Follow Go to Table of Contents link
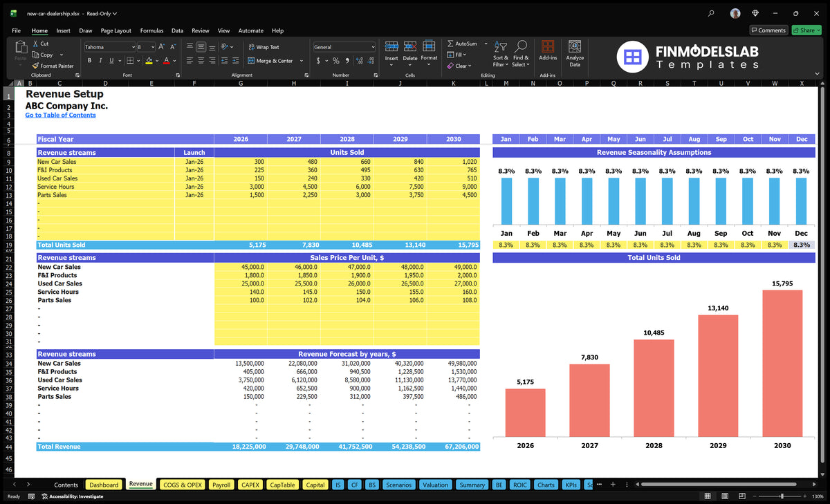This screenshot has width=830, height=504. pos(60,115)
